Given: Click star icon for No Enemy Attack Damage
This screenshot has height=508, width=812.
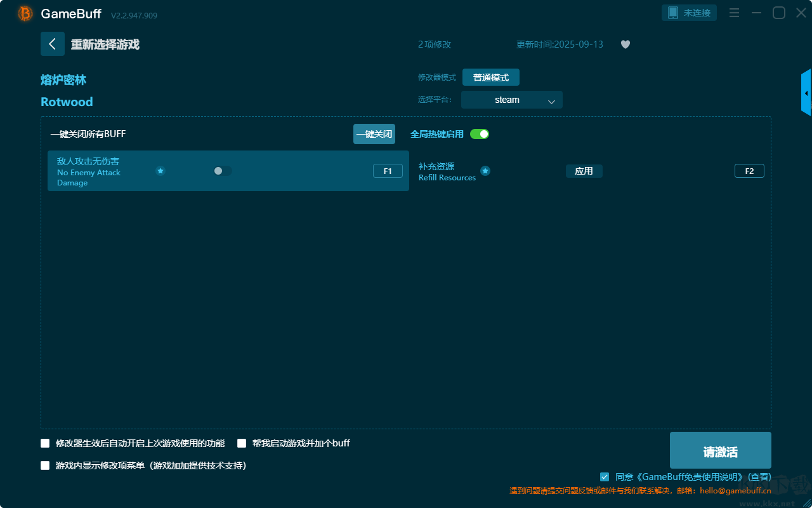Looking at the screenshot, I should [160, 171].
